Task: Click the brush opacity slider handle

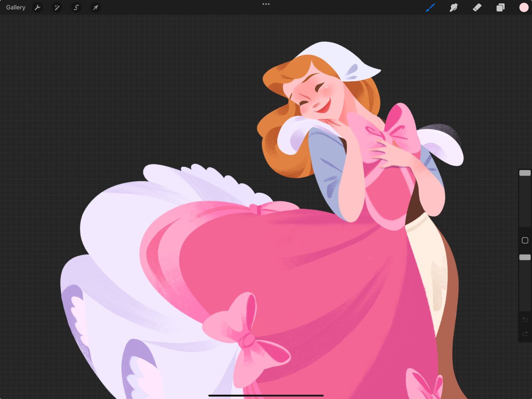Action: coord(525,257)
